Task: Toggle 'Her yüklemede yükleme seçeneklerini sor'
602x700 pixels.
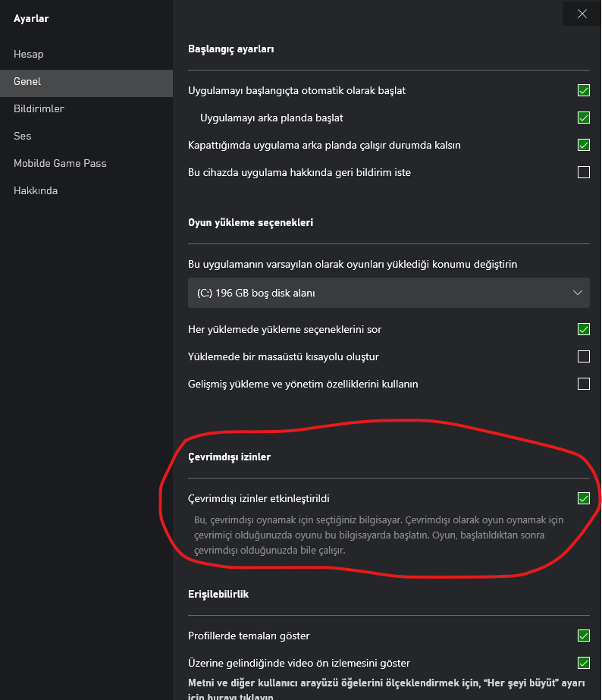Action: click(584, 329)
